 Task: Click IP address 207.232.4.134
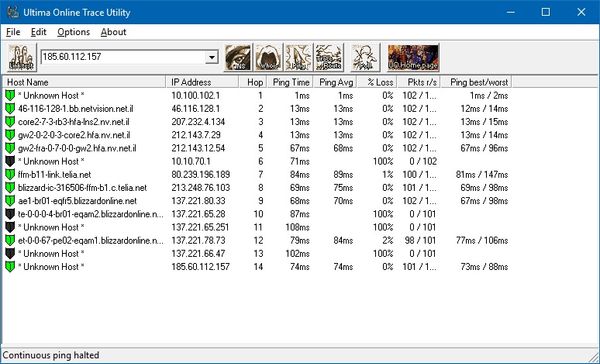(198, 122)
